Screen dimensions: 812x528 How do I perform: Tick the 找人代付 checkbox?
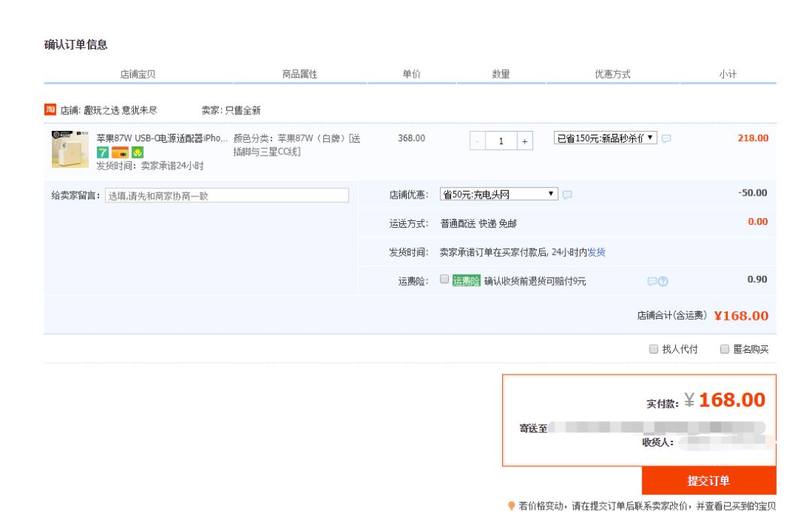(653, 349)
